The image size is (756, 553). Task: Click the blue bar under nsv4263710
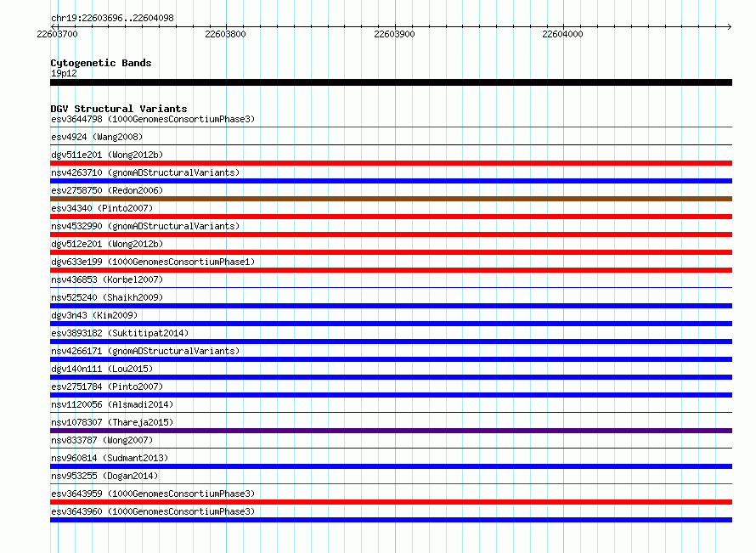[x=391, y=181]
